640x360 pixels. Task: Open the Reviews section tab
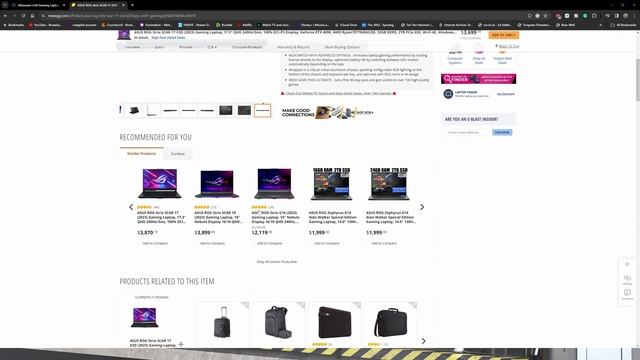click(x=185, y=47)
